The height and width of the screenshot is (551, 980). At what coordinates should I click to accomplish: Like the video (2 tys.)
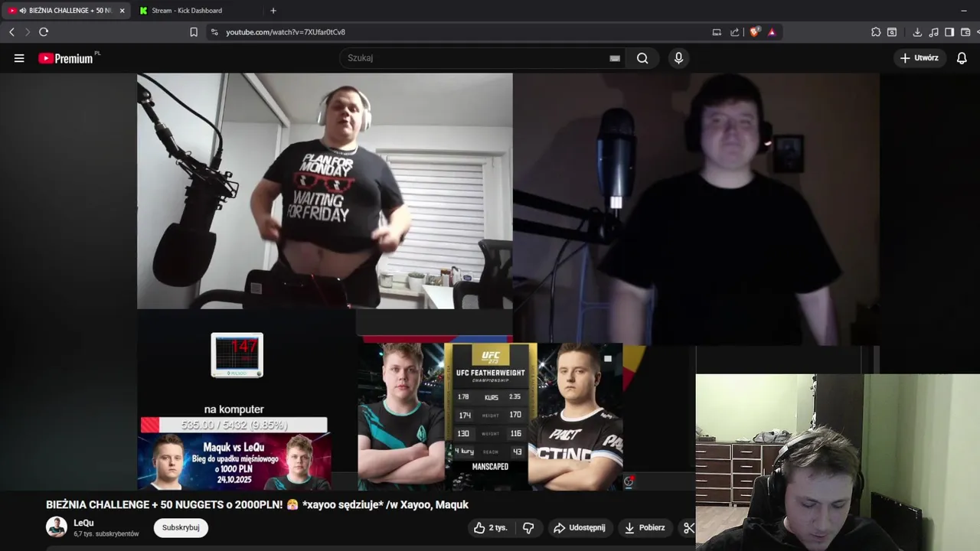[491, 528]
